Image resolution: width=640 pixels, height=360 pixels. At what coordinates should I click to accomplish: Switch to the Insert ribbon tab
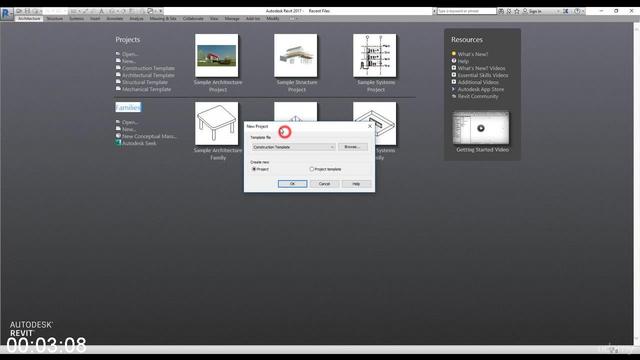[x=95, y=18]
